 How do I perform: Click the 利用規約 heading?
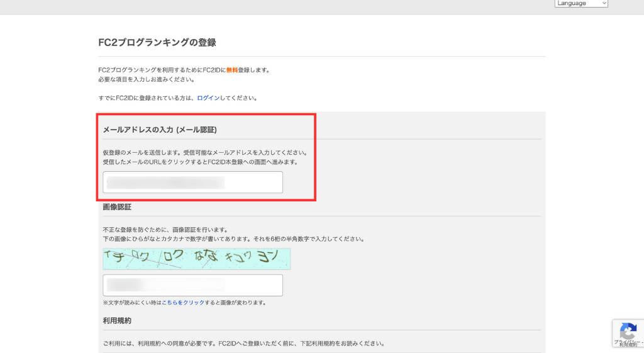point(117,320)
